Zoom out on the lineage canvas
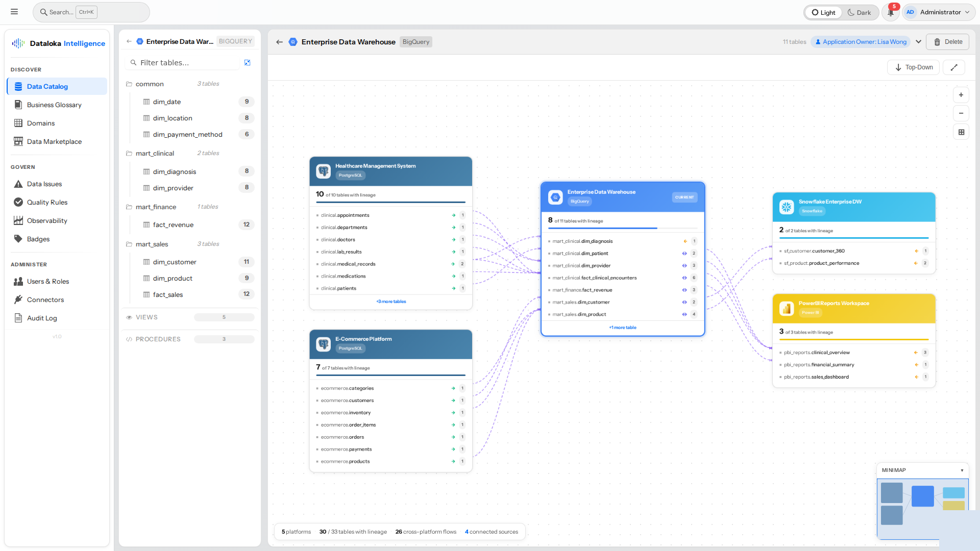This screenshot has height=551, width=980. coord(961,113)
